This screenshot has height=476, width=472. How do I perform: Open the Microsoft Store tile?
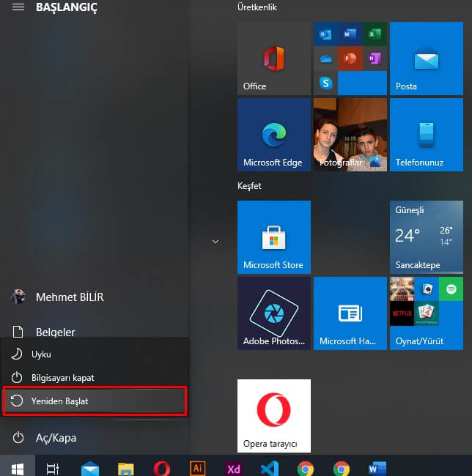click(x=274, y=237)
